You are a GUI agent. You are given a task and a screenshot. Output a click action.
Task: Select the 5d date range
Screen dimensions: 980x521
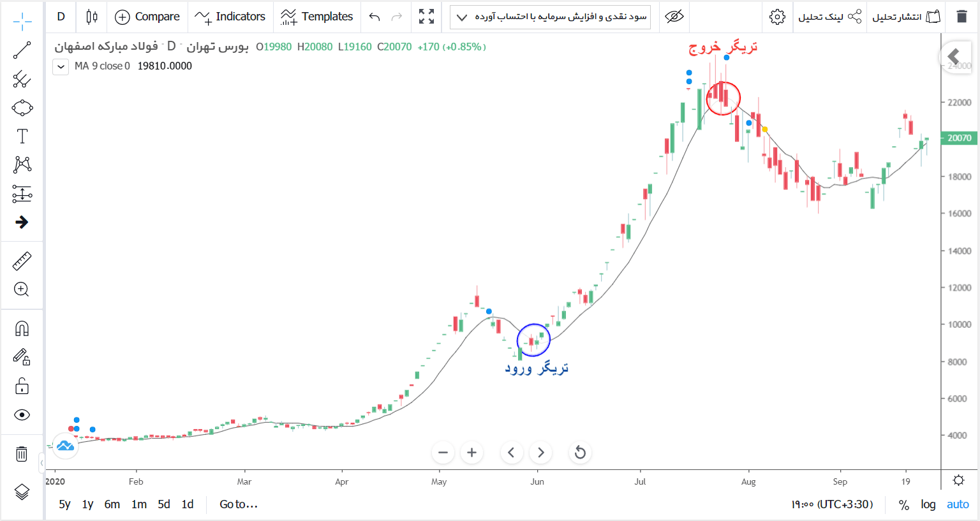(x=164, y=504)
